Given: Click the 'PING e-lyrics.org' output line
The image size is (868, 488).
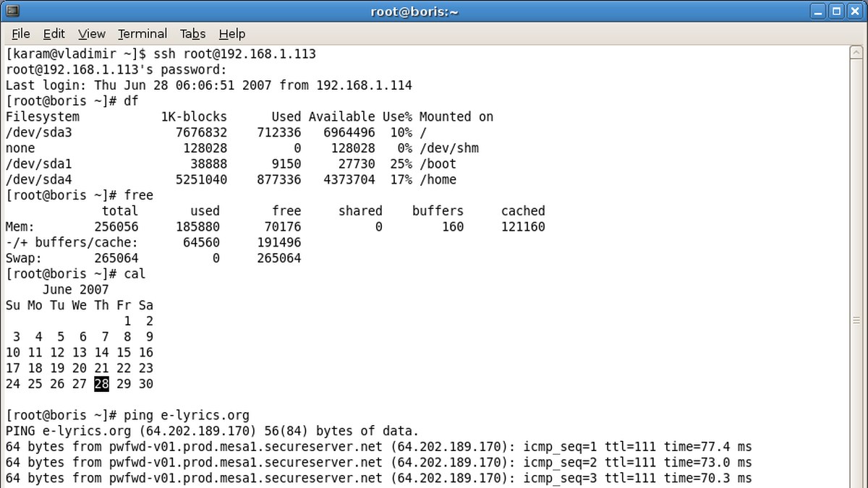Looking at the screenshot, I should coord(212,431).
